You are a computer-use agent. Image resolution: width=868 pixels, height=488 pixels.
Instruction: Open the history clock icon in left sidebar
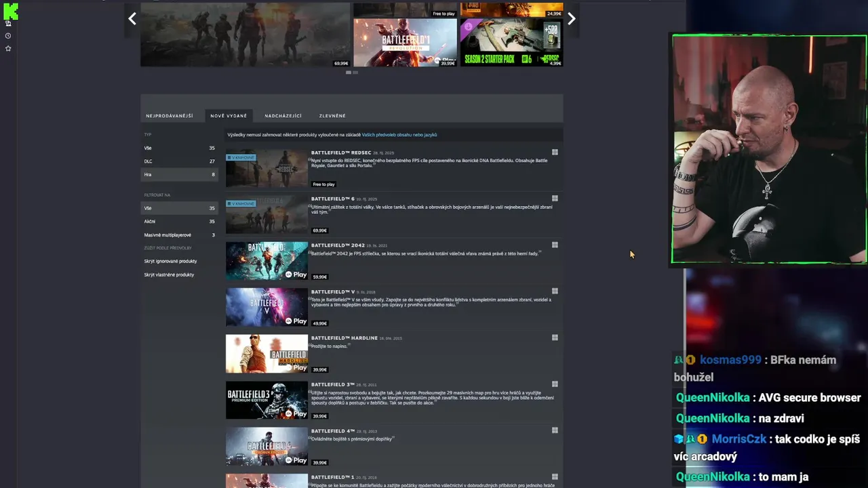coord(8,36)
